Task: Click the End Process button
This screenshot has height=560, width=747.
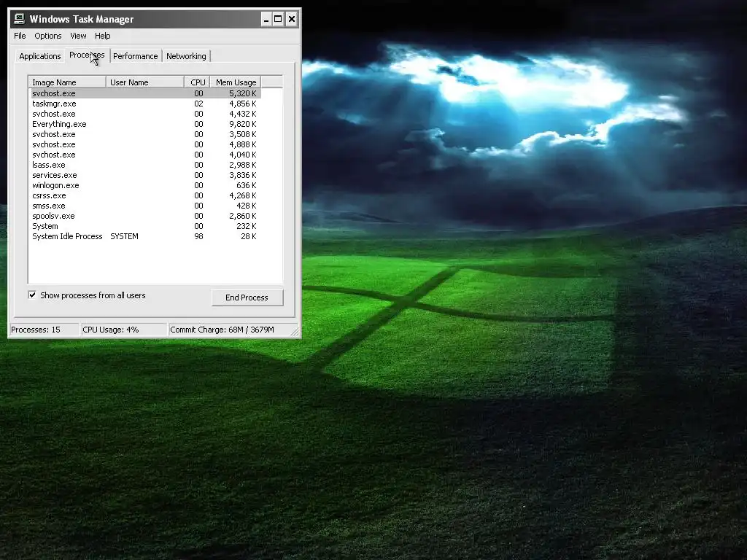Action: point(247,297)
